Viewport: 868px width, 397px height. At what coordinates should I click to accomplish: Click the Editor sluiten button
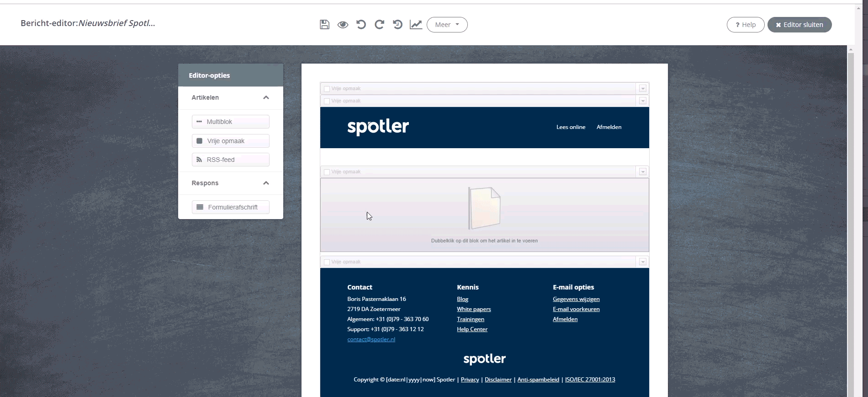point(799,25)
